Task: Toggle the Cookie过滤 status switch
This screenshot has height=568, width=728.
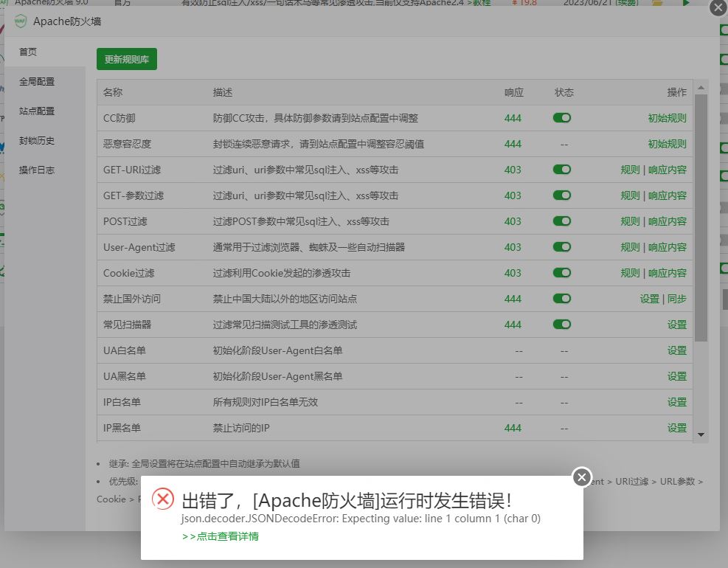Action: coord(562,273)
